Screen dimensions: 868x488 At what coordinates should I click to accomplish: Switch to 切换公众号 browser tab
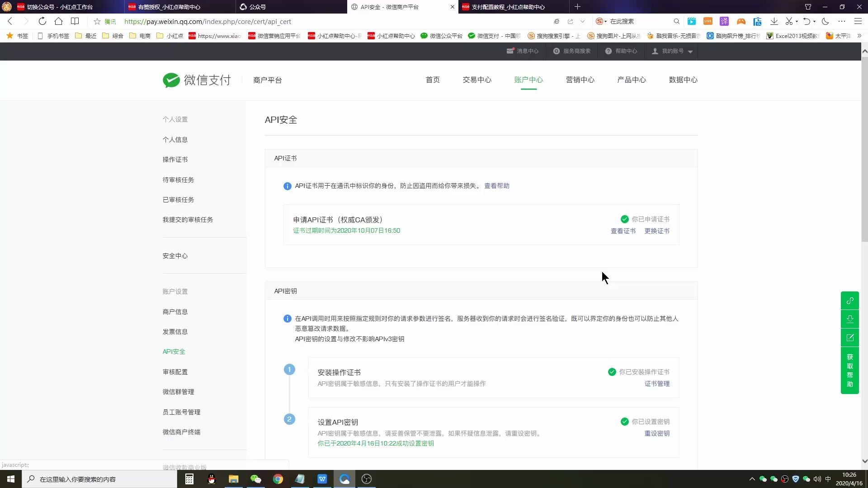68,7
